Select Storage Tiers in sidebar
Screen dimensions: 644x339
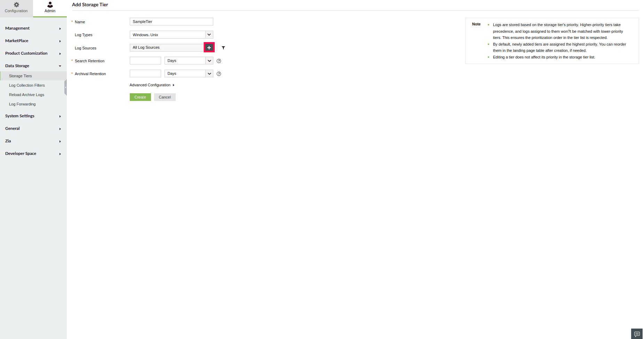click(x=33, y=76)
